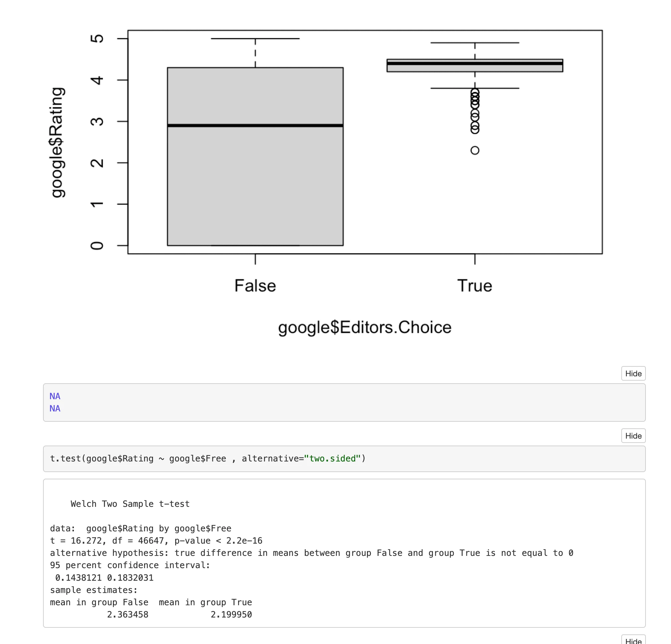
Task: Hide the t.test code chunk
Action: [x=633, y=436]
